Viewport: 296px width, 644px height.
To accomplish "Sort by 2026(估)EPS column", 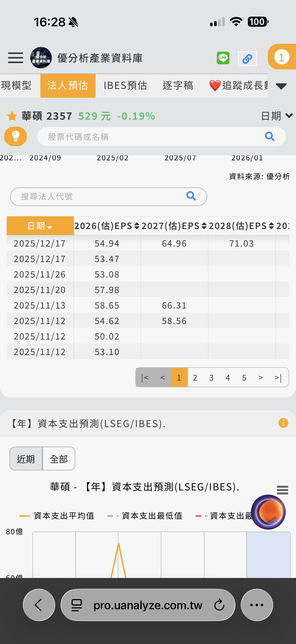I will coord(107,226).
